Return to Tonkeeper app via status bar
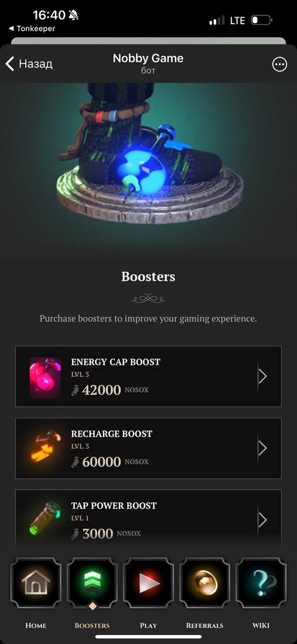Screen dimensions: 297x644 (32, 28)
